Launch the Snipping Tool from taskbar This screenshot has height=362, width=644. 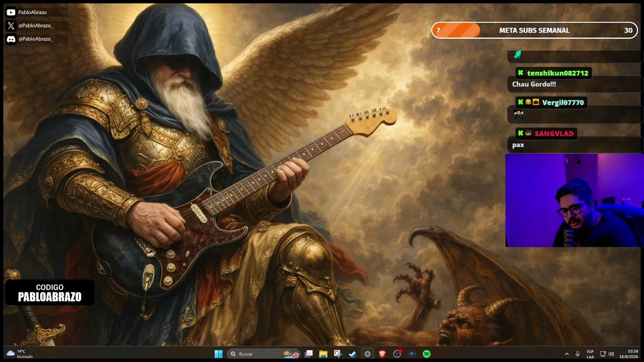pos(338,354)
